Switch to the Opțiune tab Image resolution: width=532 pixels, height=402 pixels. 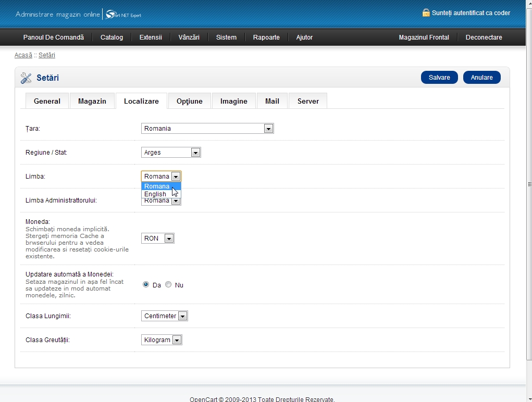pyautogui.click(x=189, y=101)
